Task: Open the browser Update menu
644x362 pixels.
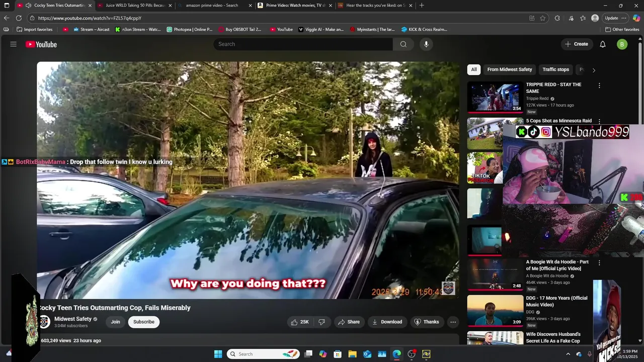Action: (616, 18)
